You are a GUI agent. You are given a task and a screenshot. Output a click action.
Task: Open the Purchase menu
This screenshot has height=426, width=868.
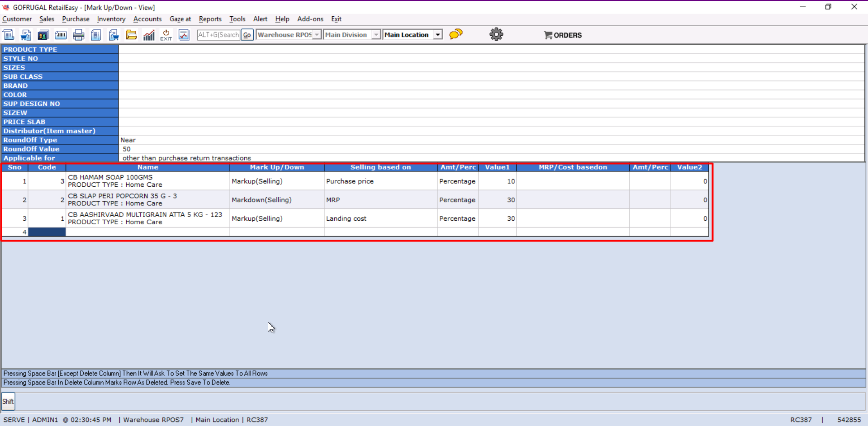pos(76,19)
